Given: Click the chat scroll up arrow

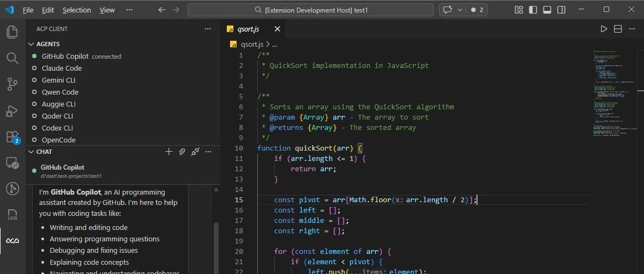Looking at the screenshot, I should (x=216, y=189).
